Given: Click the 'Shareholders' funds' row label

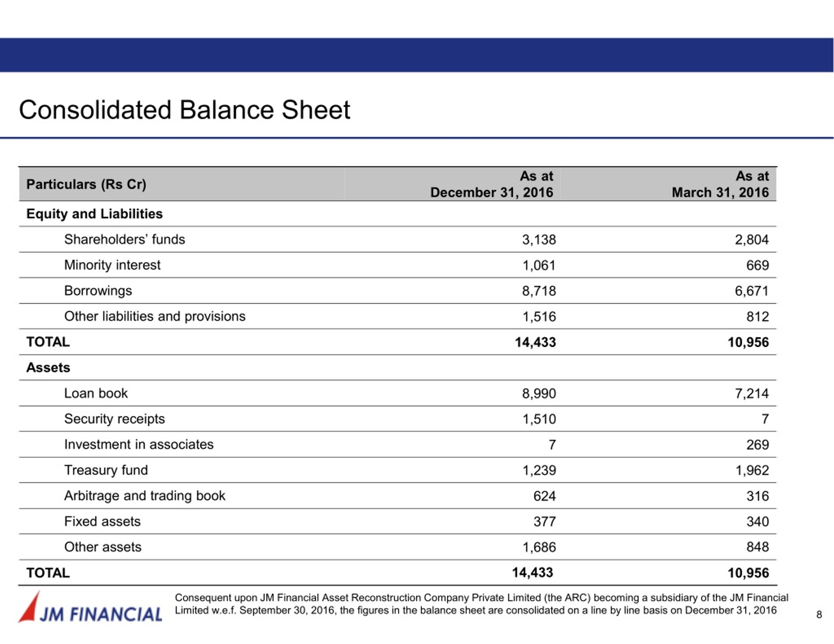Looking at the screenshot, I should (x=124, y=239).
